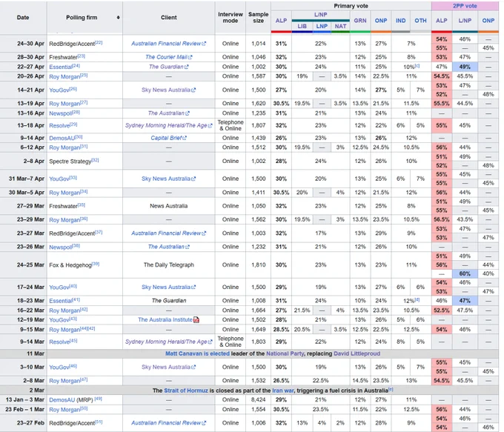Viewport: 504px width, 432px height.
Task: Open the ONP primary vote header link
Action: [x=381, y=21]
